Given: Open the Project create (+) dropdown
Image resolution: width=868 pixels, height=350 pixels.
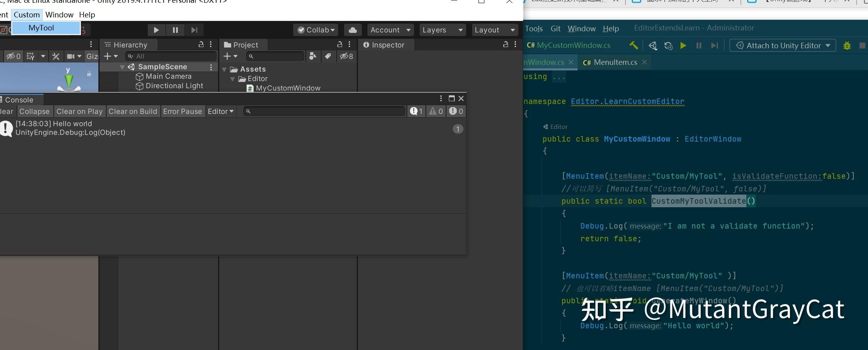Looking at the screenshot, I should [230, 56].
